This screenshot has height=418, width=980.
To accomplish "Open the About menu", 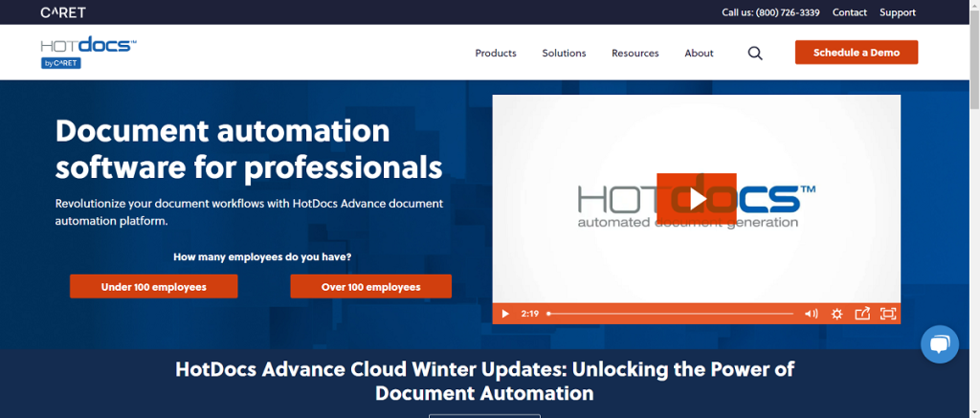I will [x=699, y=54].
